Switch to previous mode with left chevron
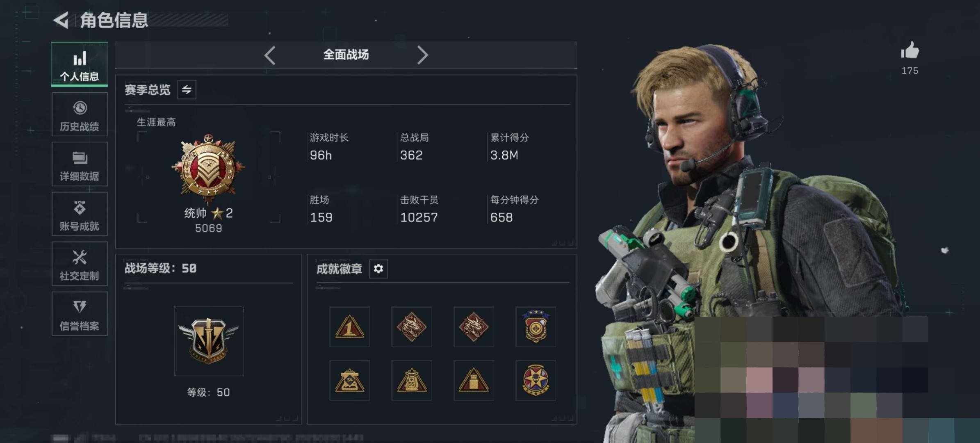 270,55
